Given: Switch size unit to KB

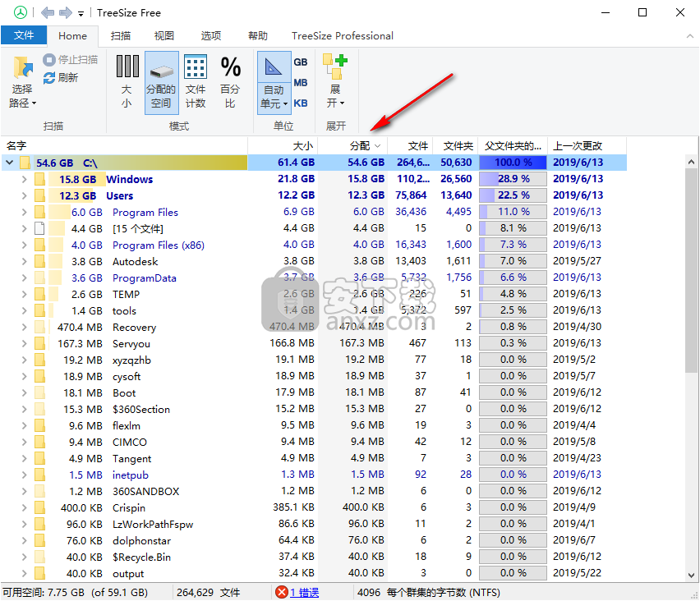Looking at the screenshot, I should (x=301, y=103).
